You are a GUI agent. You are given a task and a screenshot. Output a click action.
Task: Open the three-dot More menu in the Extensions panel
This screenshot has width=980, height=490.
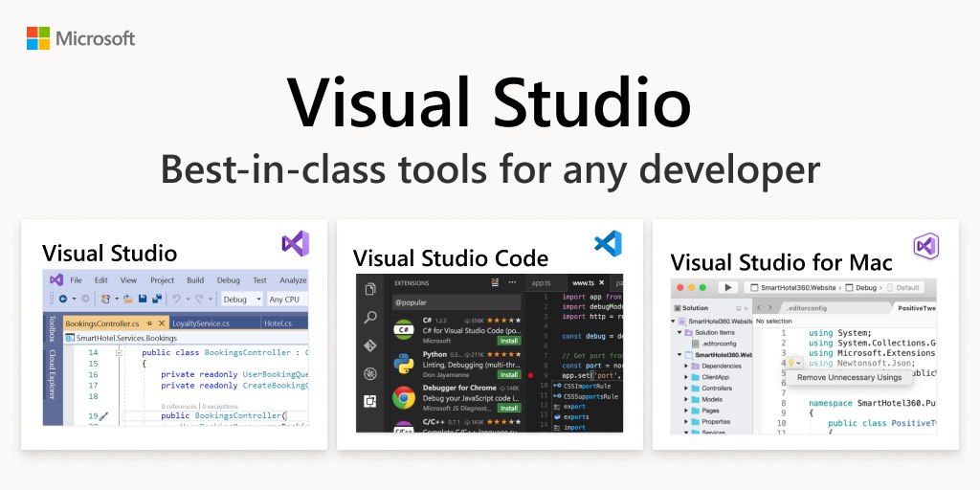pyautogui.click(x=512, y=282)
